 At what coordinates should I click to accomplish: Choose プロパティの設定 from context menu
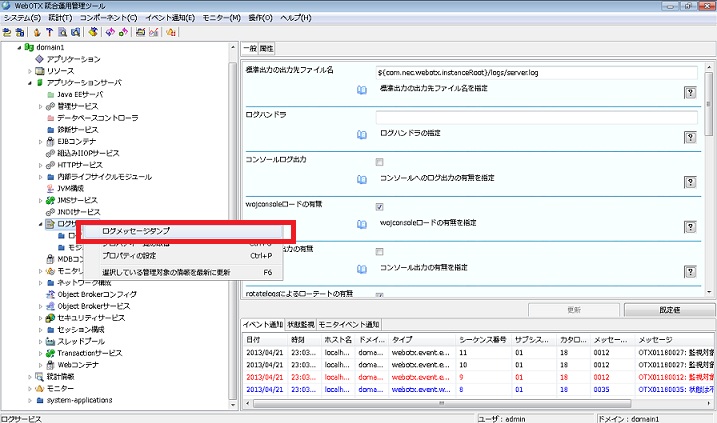[x=183, y=256]
